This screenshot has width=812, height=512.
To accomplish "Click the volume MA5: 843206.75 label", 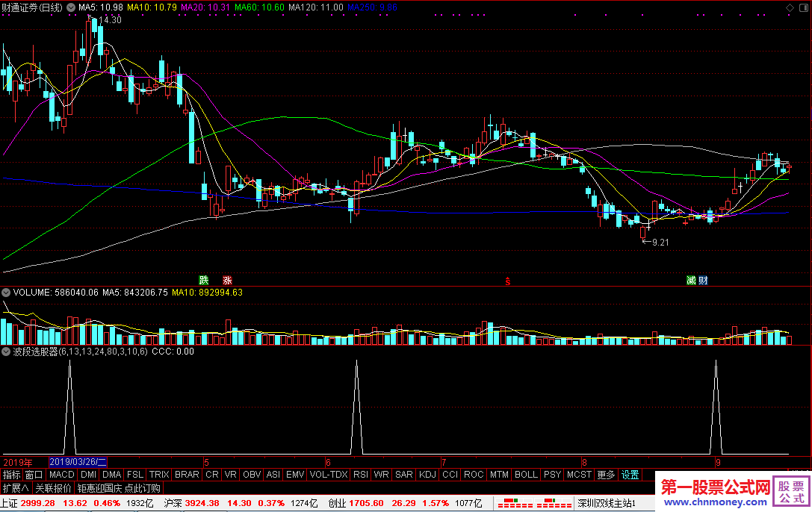I will pyautogui.click(x=135, y=293).
